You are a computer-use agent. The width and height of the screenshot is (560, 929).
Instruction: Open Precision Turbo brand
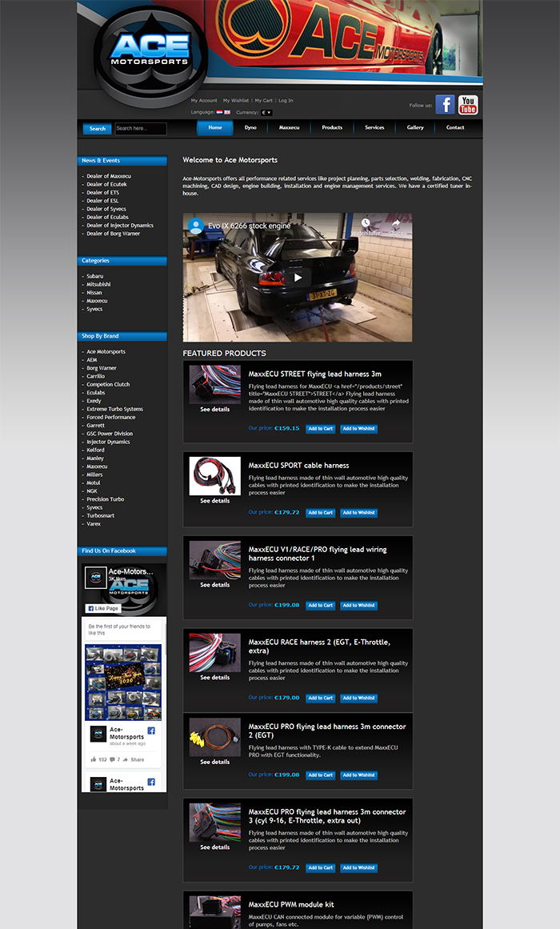pyautogui.click(x=106, y=499)
